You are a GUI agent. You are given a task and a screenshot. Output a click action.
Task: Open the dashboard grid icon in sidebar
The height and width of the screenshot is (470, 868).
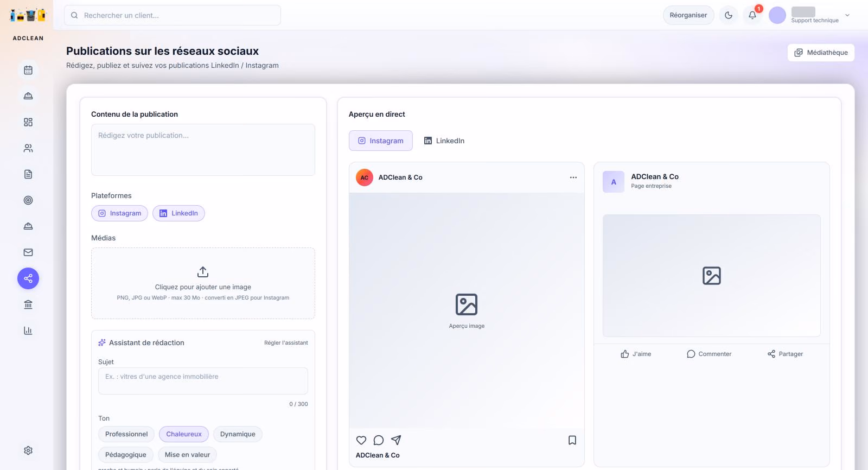pyautogui.click(x=28, y=122)
